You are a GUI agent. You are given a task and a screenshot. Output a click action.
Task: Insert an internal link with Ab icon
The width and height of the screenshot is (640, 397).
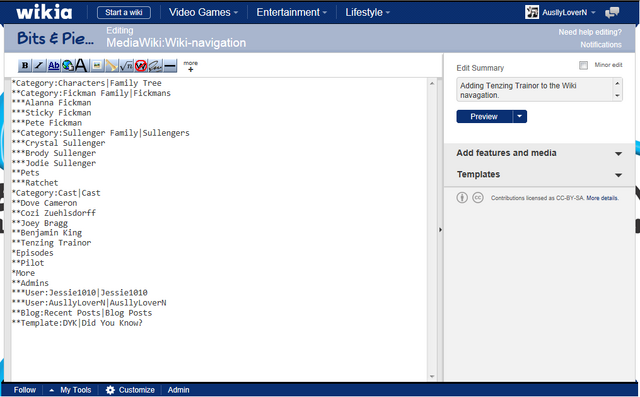tap(53, 65)
